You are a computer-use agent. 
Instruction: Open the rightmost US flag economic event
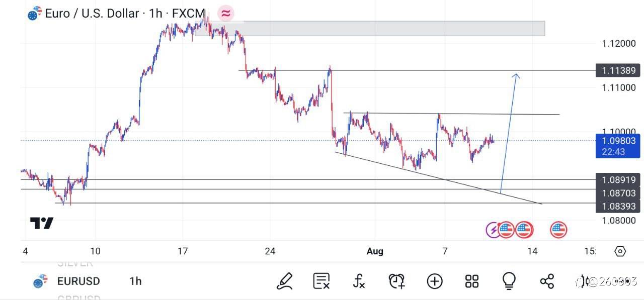click(x=558, y=230)
